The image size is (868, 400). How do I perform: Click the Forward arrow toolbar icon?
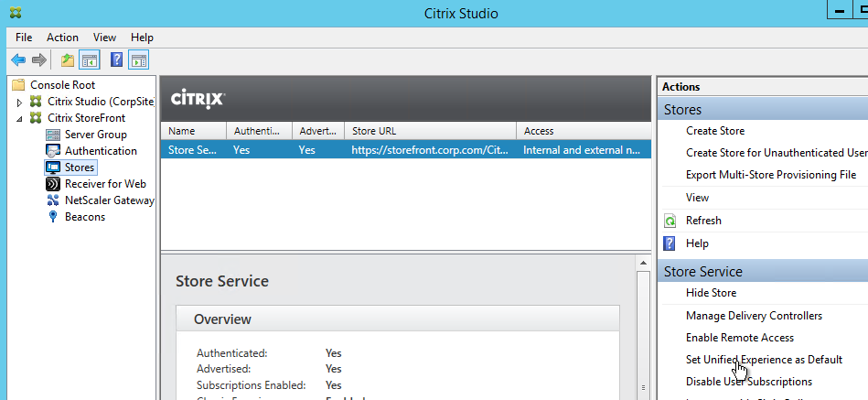coord(38,59)
